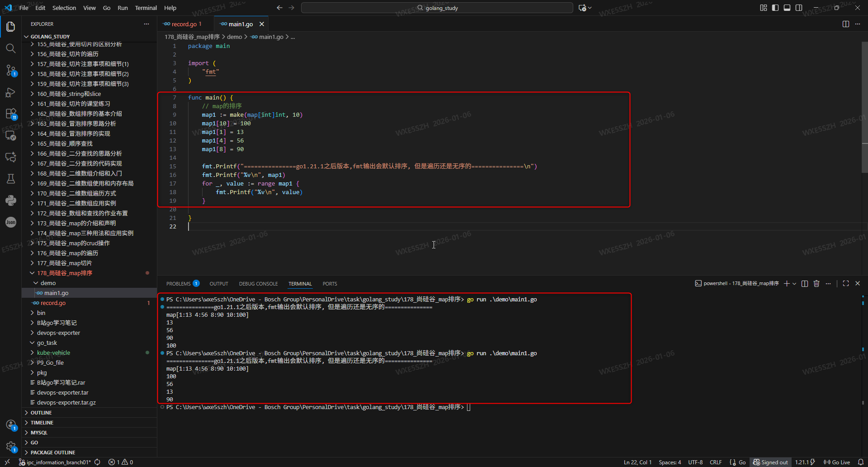Screen dimensions: 868x467
Task: Go back in navigation history
Action: coord(279,8)
